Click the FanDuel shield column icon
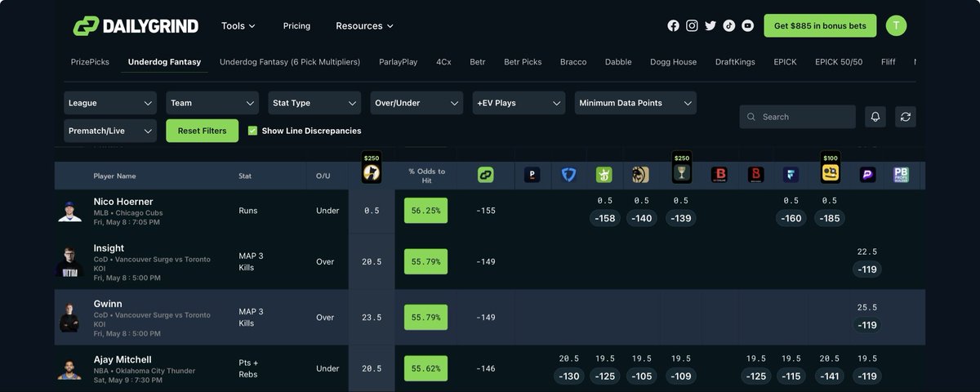 [x=569, y=175]
